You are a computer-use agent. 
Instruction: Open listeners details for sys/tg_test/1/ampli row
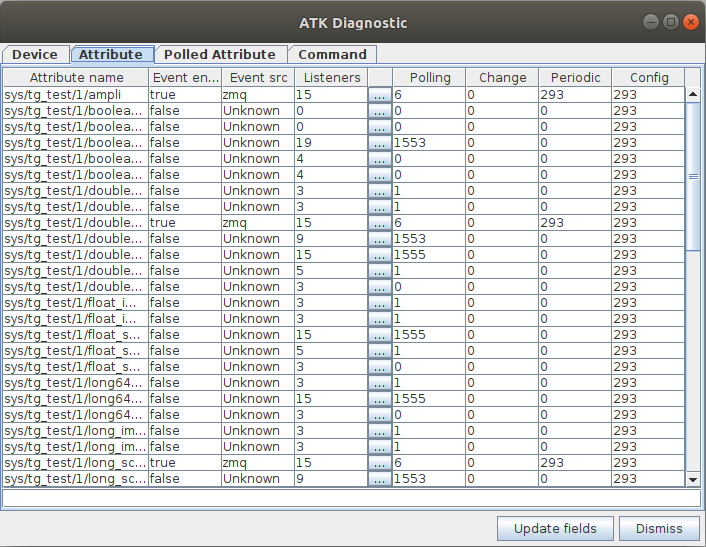click(380, 95)
